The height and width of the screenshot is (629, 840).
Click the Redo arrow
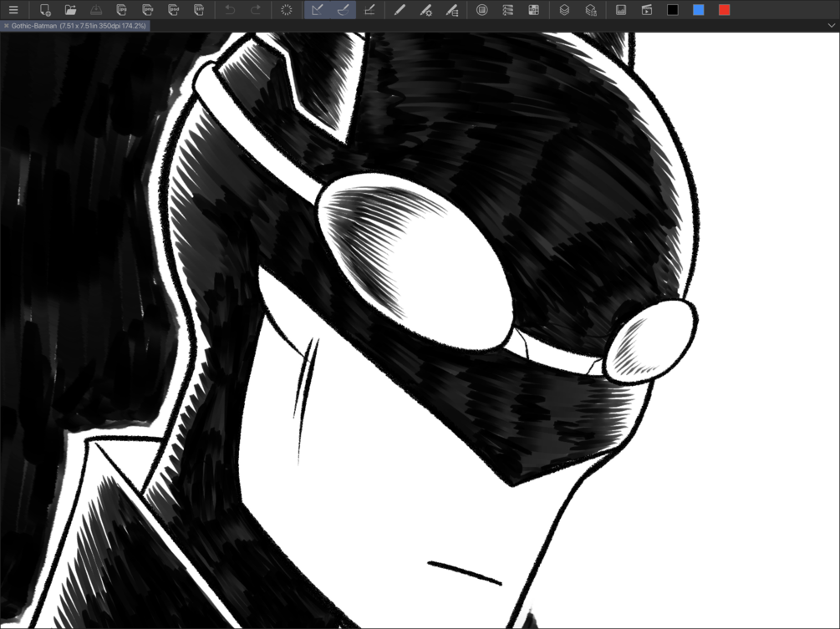[256, 10]
